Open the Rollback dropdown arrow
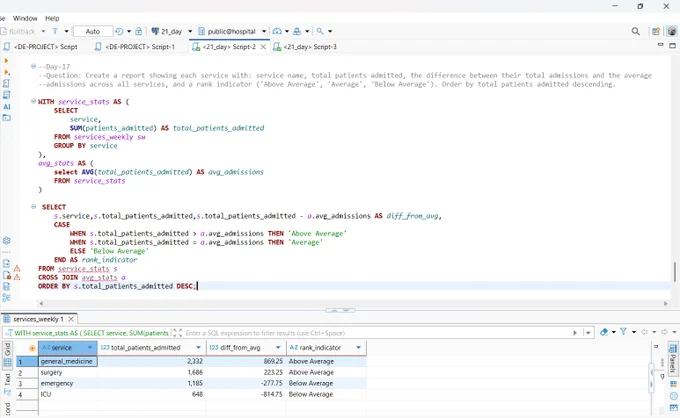 [x=43, y=31]
